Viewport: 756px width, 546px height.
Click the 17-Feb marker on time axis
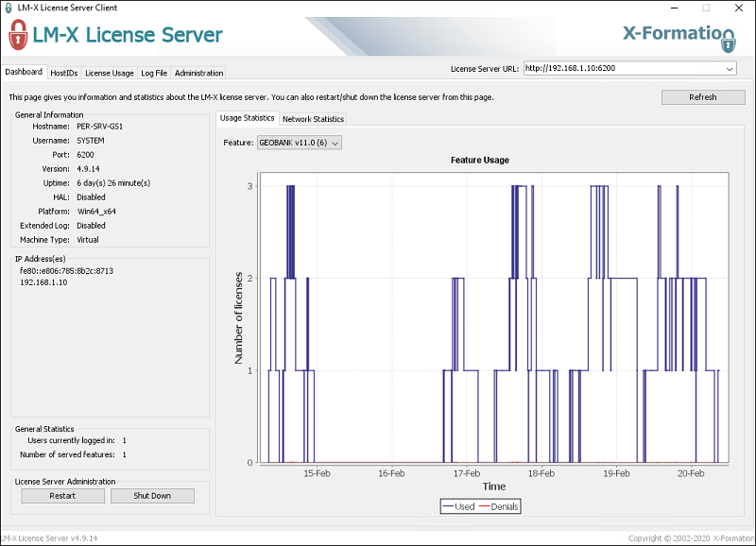(x=466, y=473)
